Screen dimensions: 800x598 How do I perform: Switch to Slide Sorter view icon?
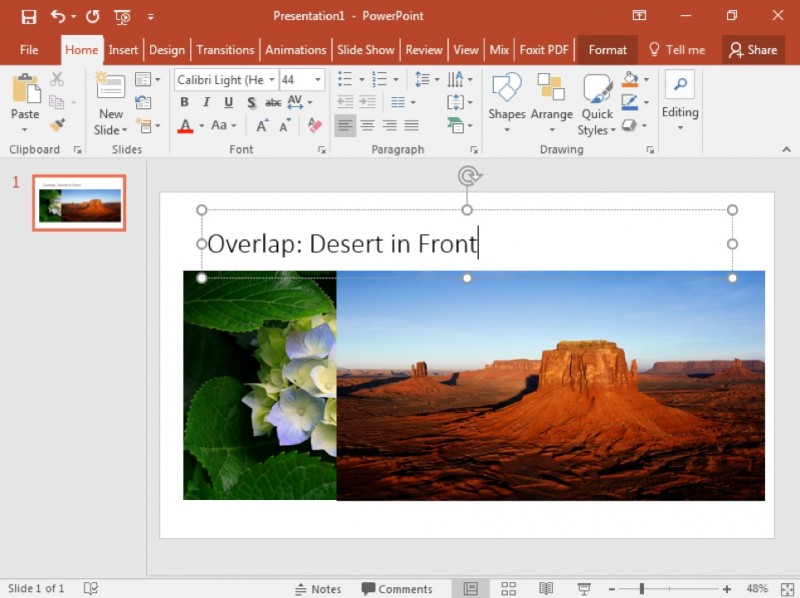508,589
